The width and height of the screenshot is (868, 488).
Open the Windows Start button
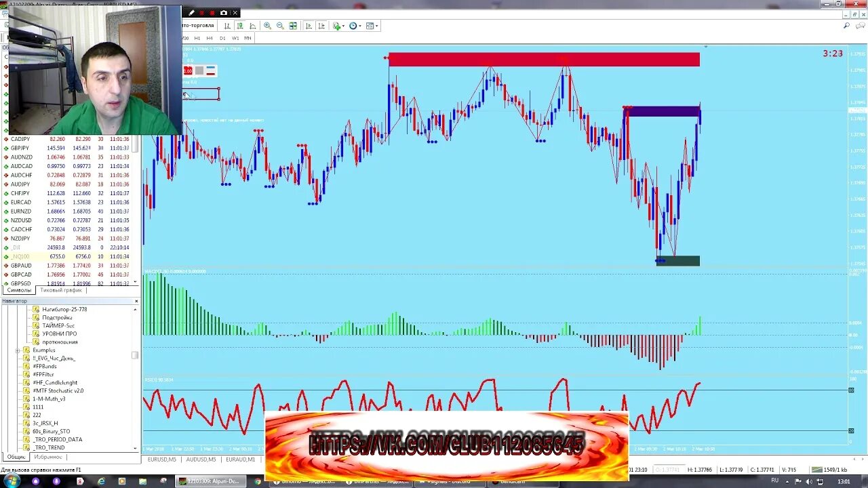(12, 481)
